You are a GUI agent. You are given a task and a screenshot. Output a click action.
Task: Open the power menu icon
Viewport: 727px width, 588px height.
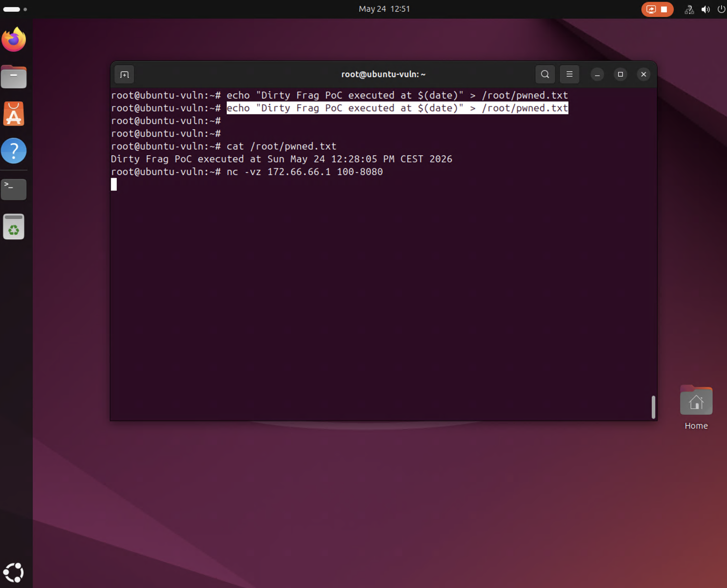721,9
